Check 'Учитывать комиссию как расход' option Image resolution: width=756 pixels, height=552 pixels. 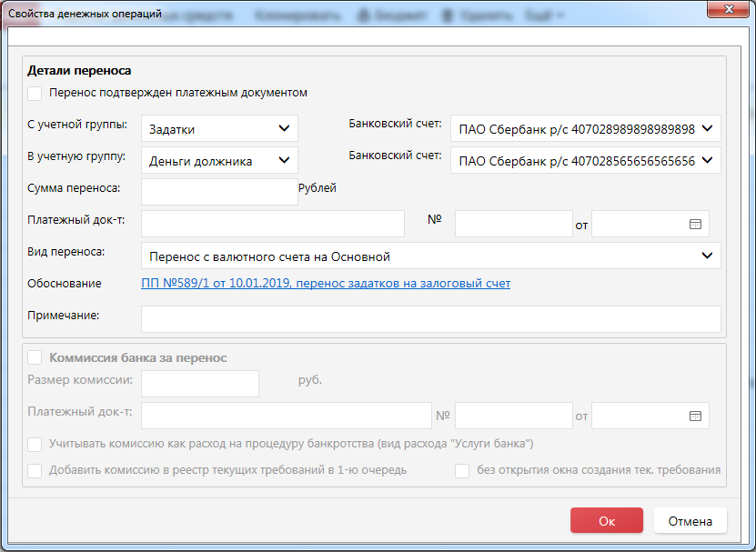[x=35, y=445]
